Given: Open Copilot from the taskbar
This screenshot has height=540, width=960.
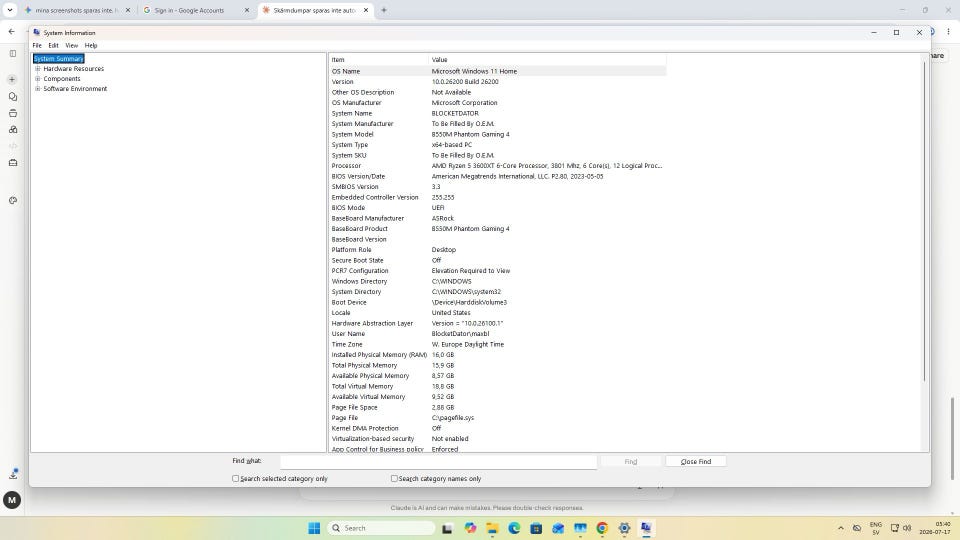Looking at the screenshot, I should point(470,528).
